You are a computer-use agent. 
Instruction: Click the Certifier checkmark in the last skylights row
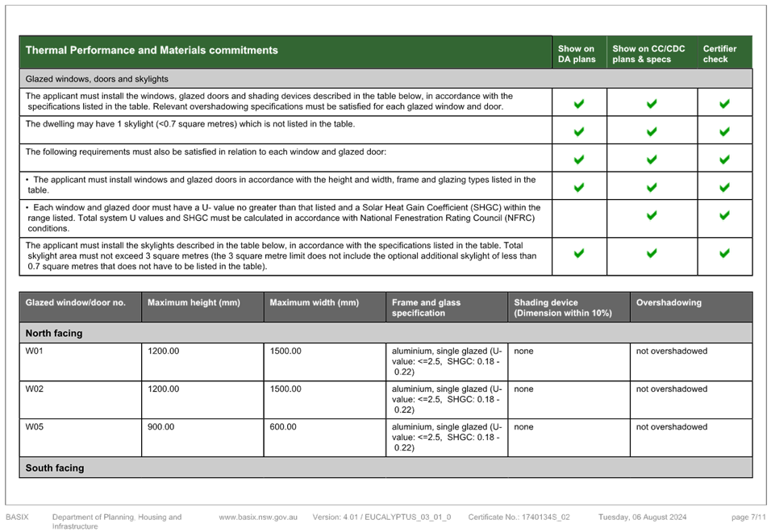click(x=724, y=254)
